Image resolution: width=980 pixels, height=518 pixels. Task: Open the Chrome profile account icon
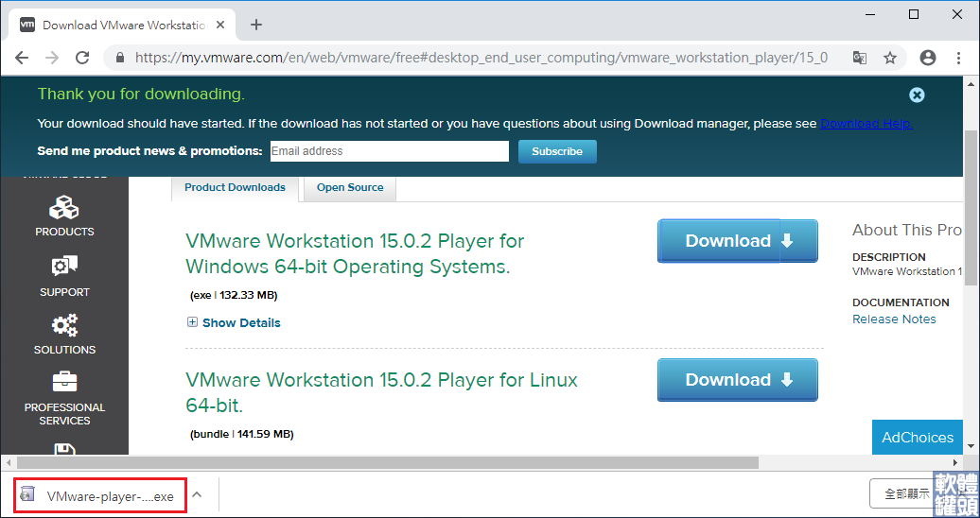928,58
